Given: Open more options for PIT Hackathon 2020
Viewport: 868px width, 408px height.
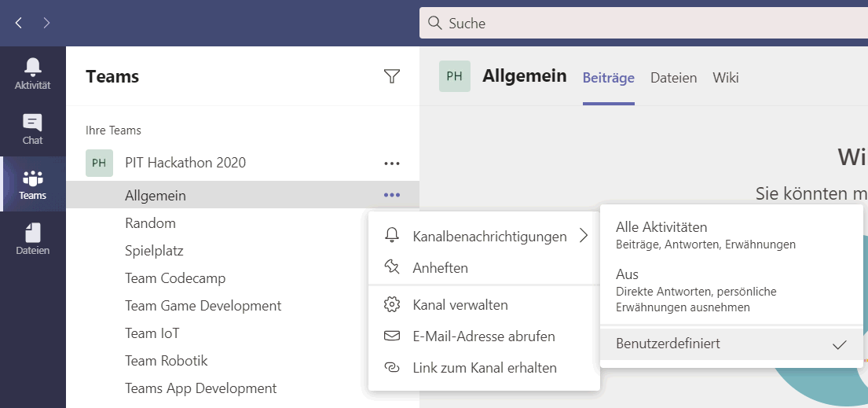Looking at the screenshot, I should click(x=392, y=163).
